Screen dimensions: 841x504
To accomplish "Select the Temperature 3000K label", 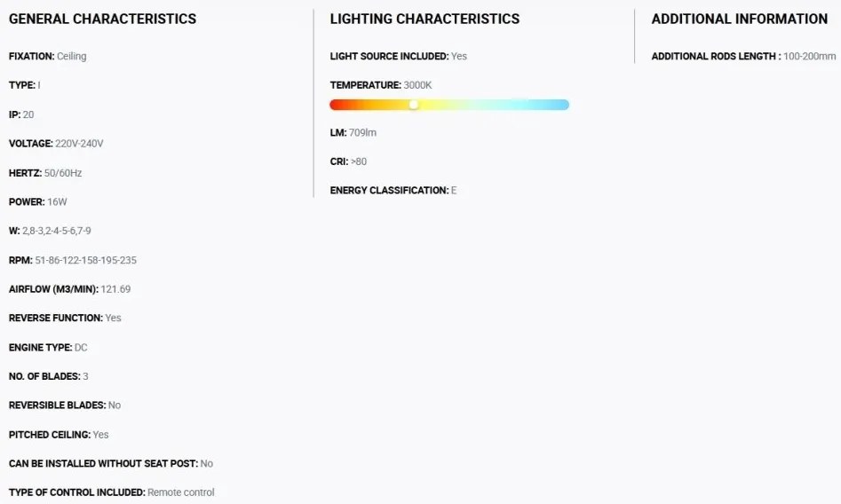I will click(381, 85).
